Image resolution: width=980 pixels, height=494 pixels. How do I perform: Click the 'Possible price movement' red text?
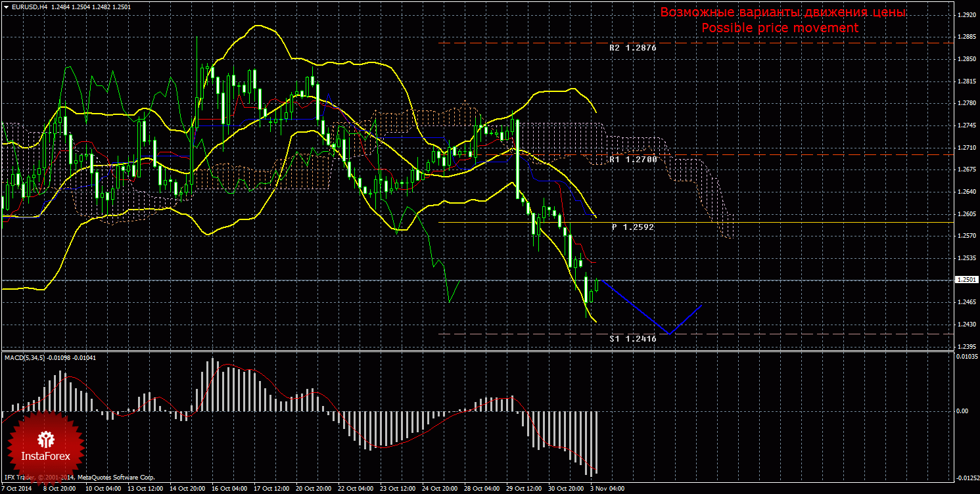[780, 28]
